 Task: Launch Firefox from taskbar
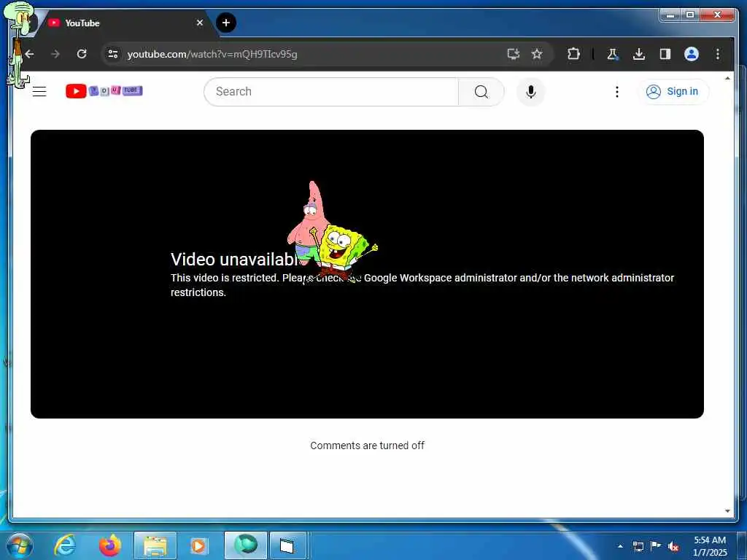tap(110, 545)
